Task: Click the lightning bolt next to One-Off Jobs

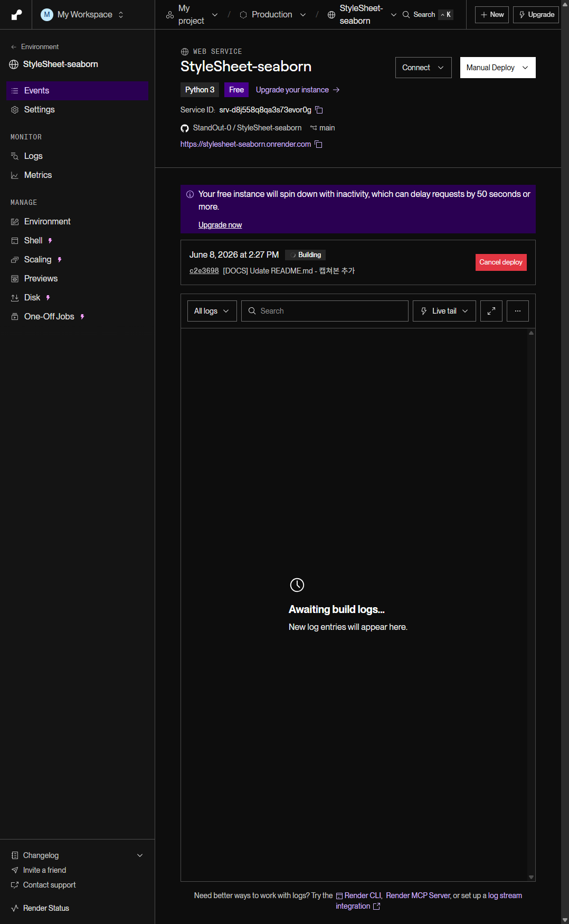Action: [x=82, y=317]
